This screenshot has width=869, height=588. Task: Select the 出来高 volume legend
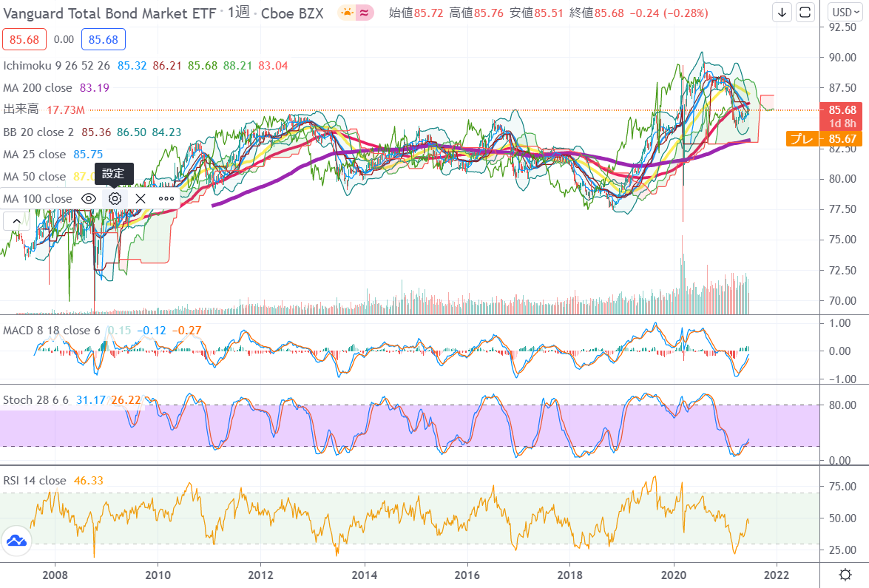pos(21,109)
